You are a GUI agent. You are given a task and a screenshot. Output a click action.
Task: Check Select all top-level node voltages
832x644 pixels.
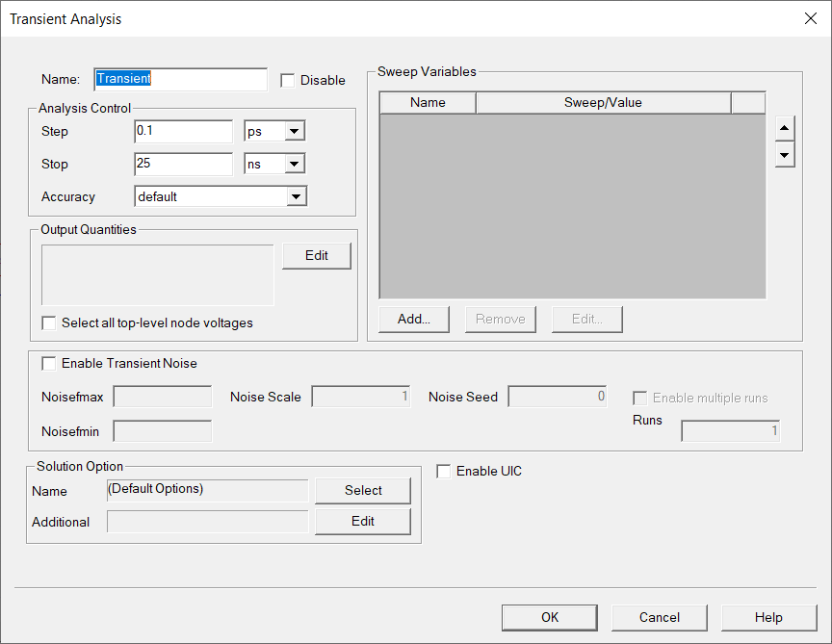coord(49,323)
